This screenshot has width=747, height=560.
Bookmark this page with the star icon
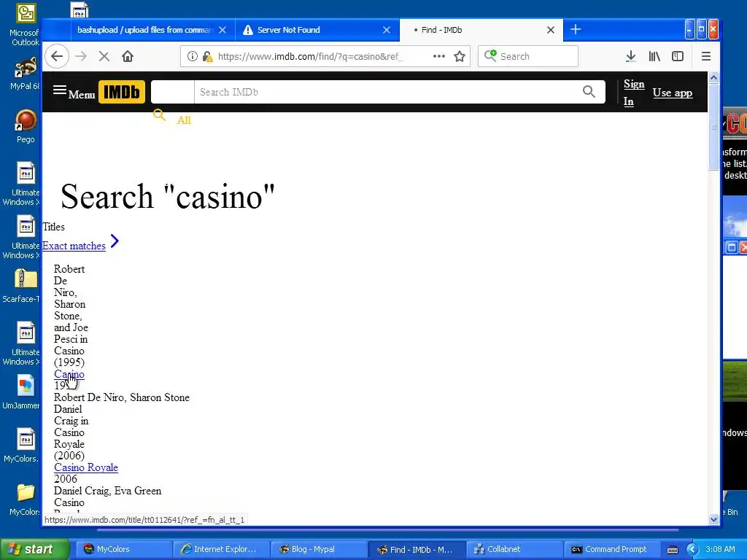click(x=460, y=56)
